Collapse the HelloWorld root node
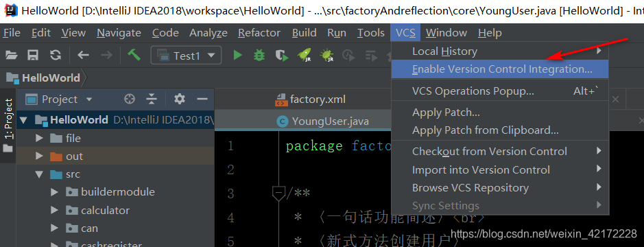Screen dimensions: 644x247 [23, 120]
